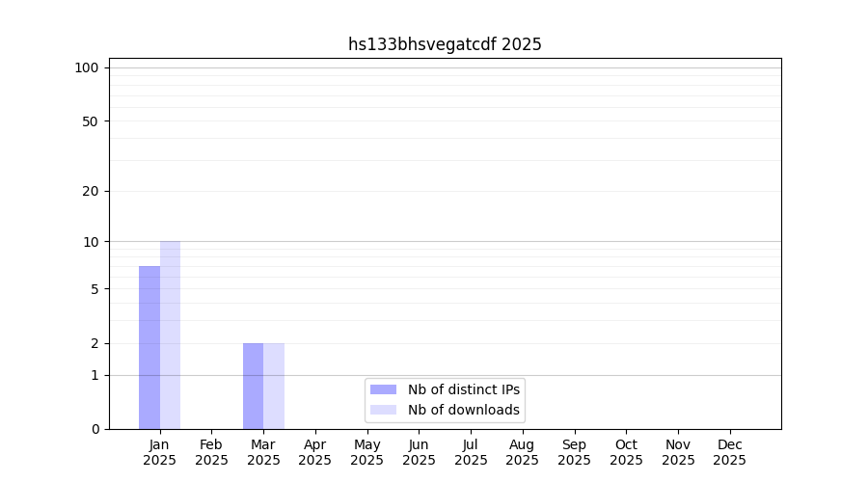Viewport: 868px width, 482px height.
Task: Select the 'Nb of distinct IPs' legend text
Action: [463, 389]
